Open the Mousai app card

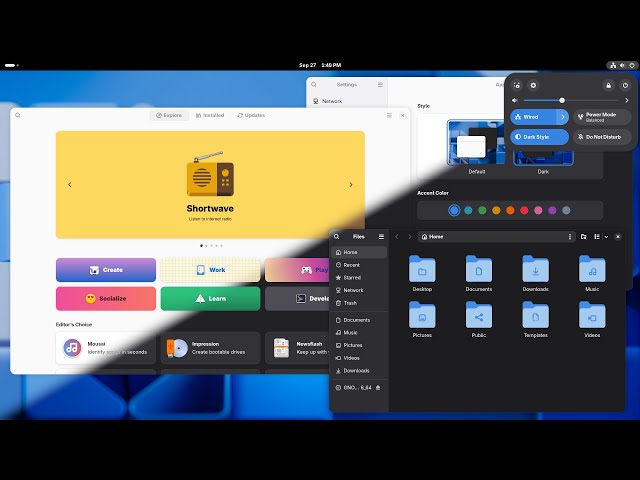(106, 348)
